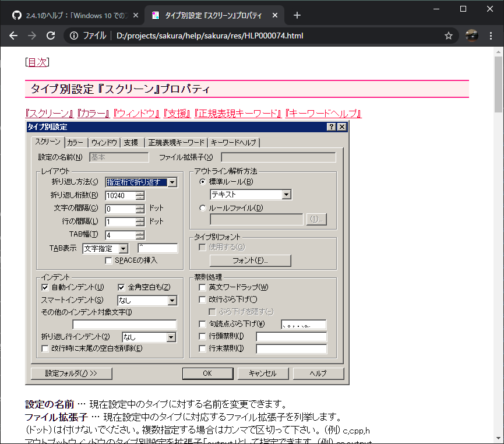Click the ヘルプ button
This screenshot has width=504, height=444.
(x=318, y=373)
